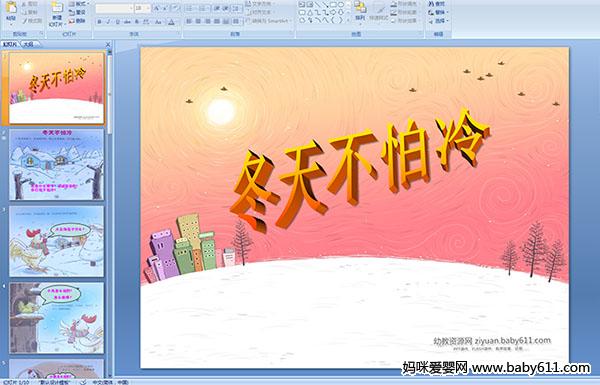Toggle Underline formatting
Screen dimensions: 600x385
point(117,22)
